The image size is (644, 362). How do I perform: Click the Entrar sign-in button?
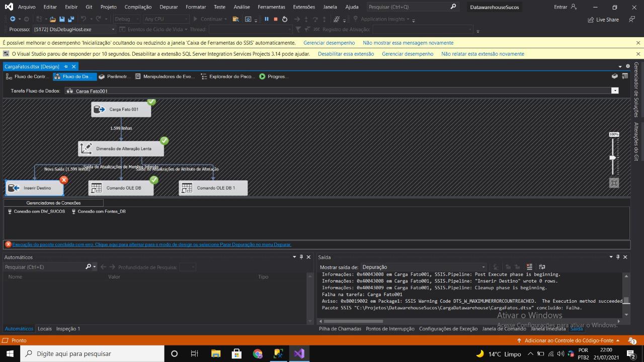(x=566, y=7)
